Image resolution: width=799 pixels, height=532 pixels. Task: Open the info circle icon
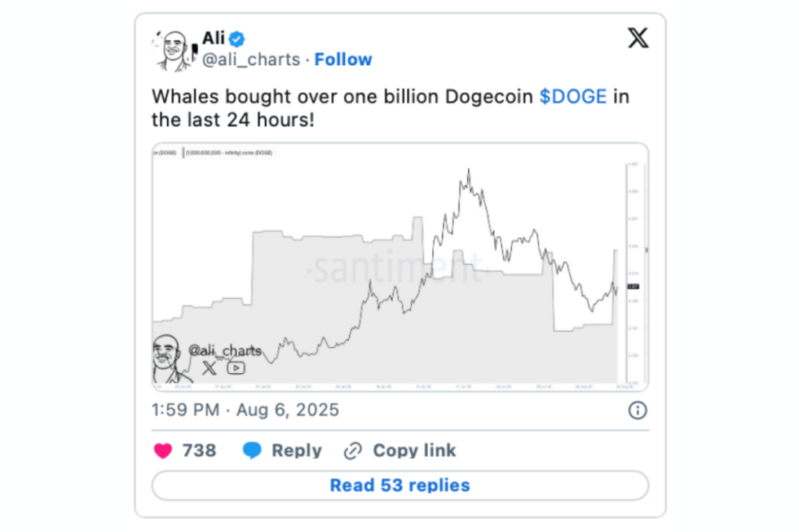click(x=638, y=410)
